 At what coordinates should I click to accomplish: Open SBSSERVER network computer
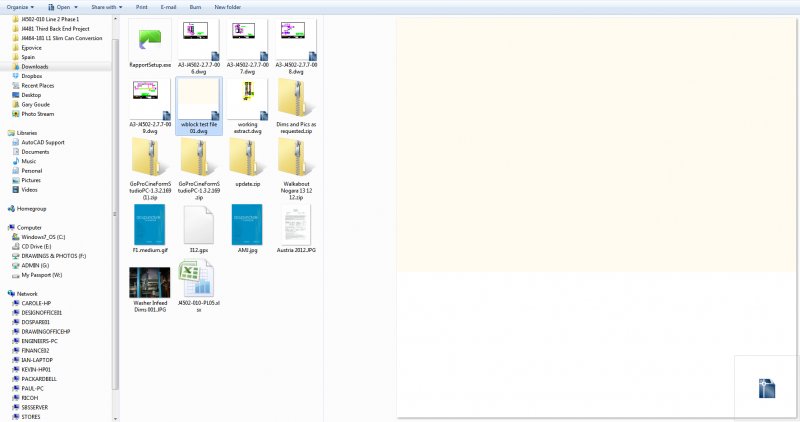point(34,407)
